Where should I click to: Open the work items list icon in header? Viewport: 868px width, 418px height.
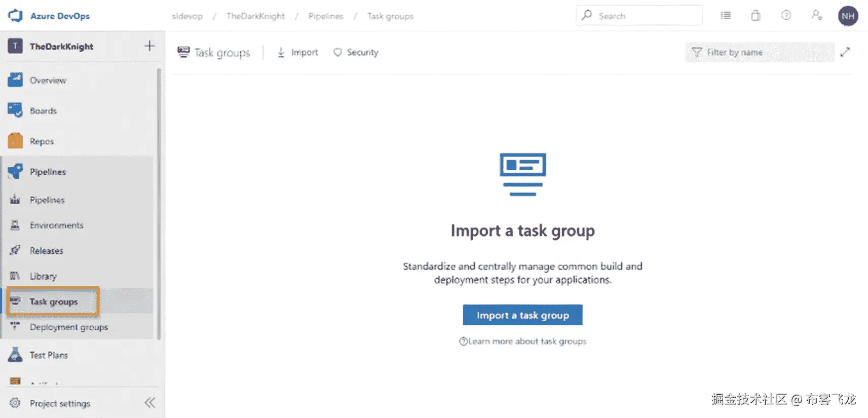coord(726,16)
